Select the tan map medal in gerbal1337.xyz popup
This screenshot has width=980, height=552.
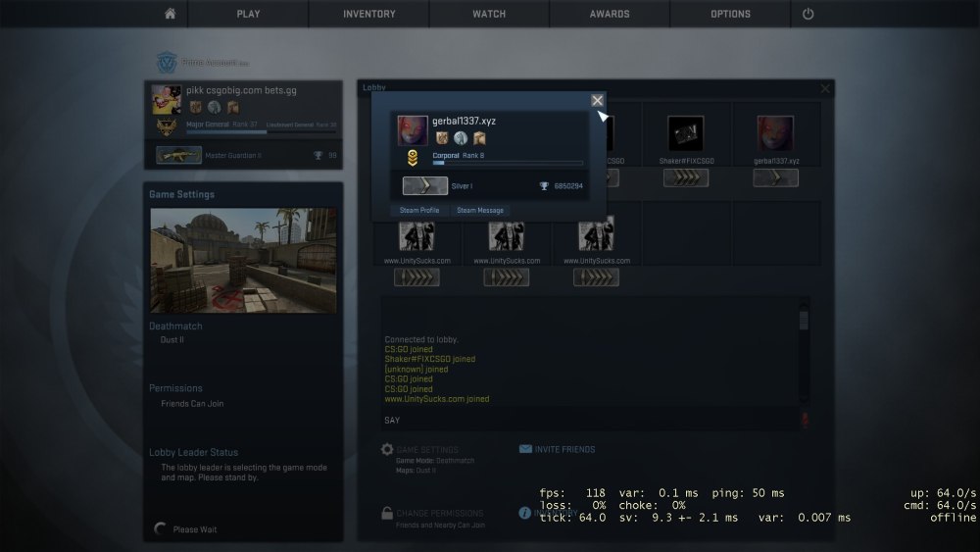(x=479, y=138)
